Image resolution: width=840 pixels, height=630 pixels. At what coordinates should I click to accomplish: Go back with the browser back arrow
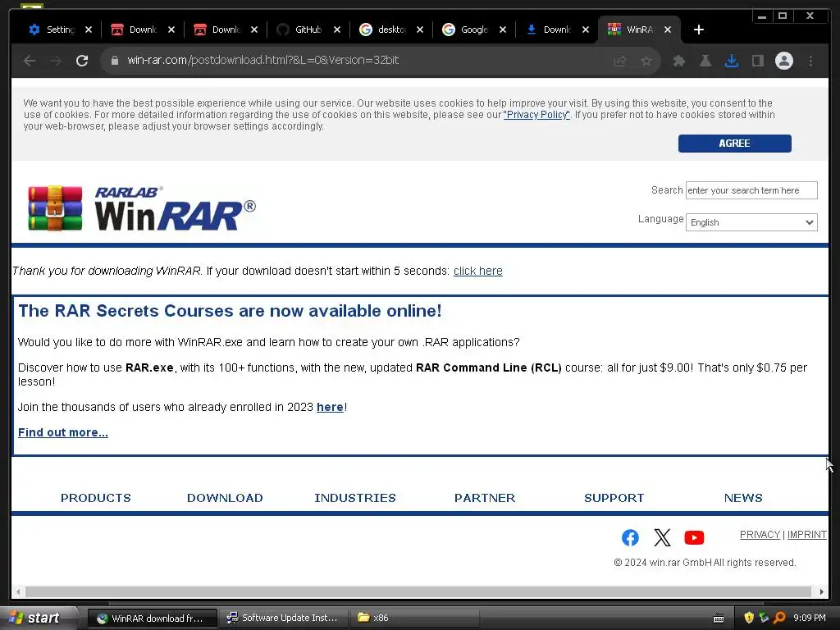(x=30, y=61)
